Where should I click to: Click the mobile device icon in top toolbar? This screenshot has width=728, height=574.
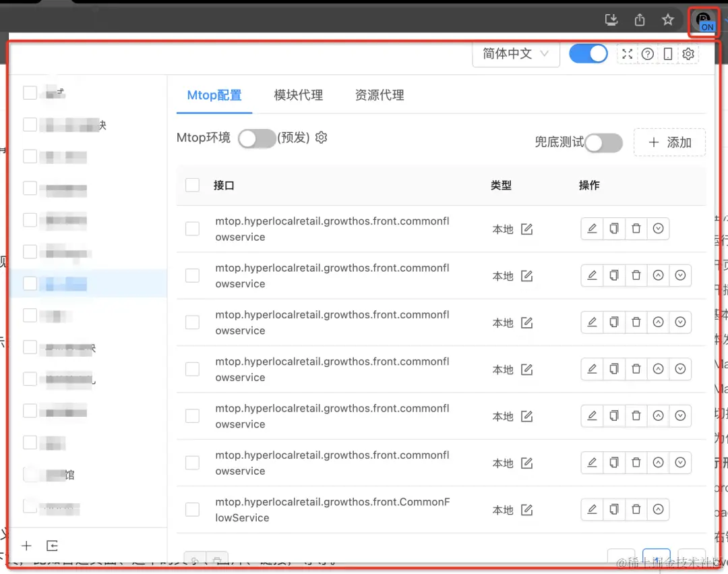pos(668,53)
